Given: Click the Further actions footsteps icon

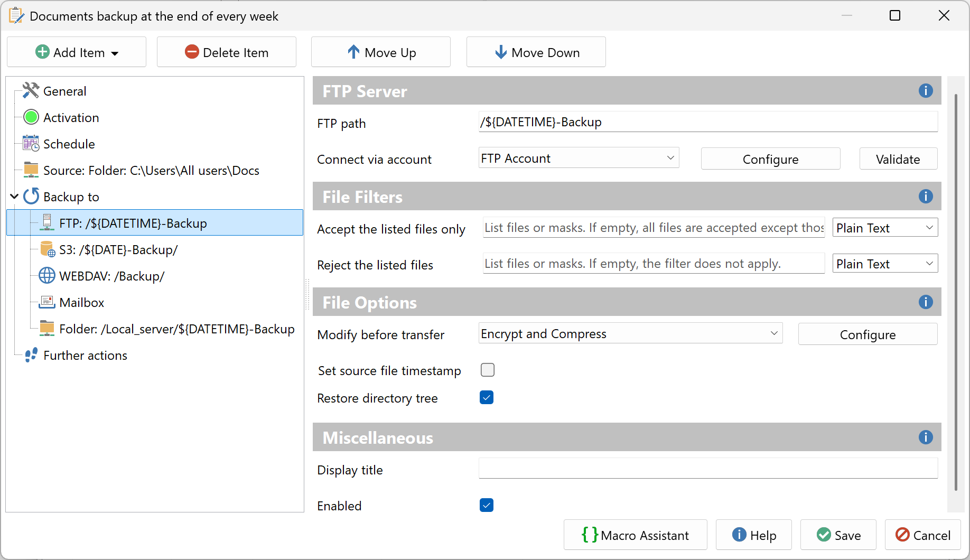Looking at the screenshot, I should [x=31, y=355].
